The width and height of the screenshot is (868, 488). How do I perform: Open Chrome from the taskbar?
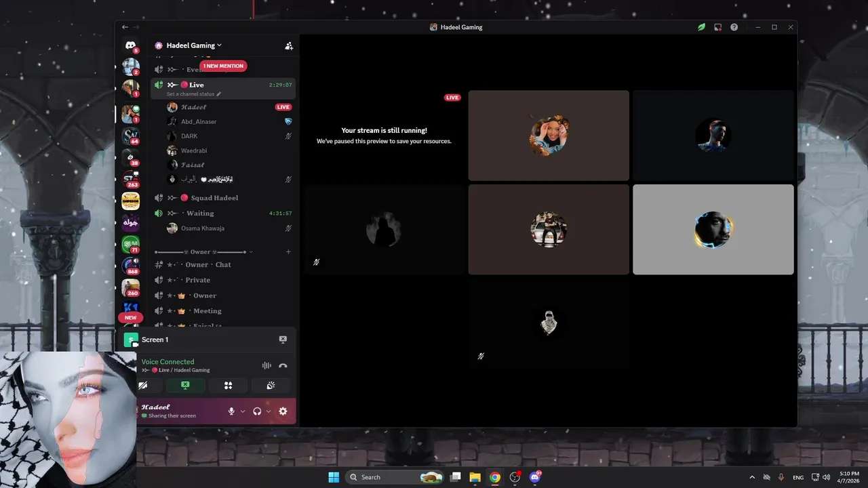pyautogui.click(x=495, y=477)
